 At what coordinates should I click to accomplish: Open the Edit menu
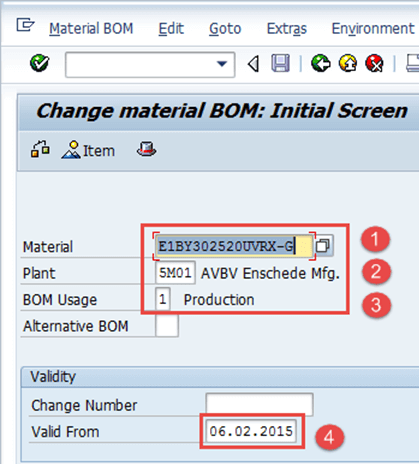tap(171, 28)
